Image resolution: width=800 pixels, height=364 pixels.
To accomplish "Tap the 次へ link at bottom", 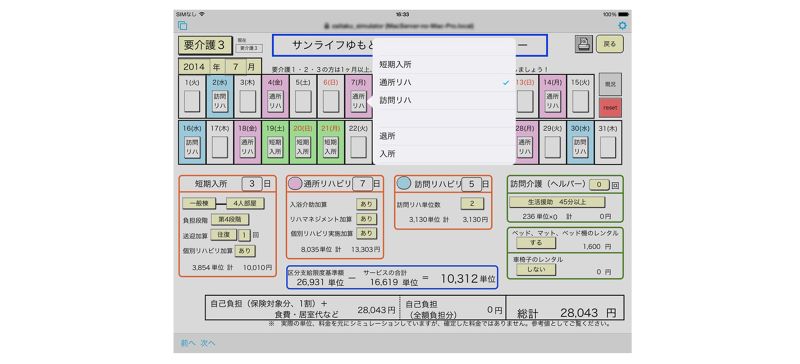I will tap(207, 343).
